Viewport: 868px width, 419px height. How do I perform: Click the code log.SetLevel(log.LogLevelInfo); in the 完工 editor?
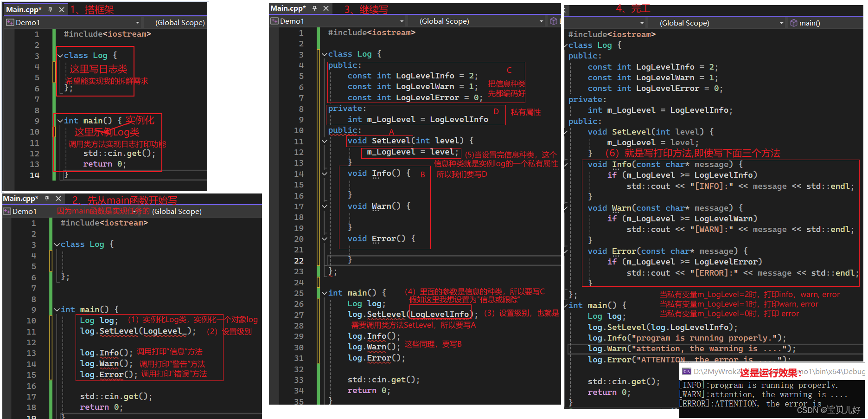pos(662,328)
